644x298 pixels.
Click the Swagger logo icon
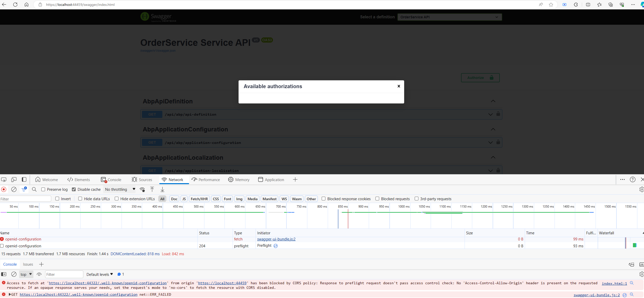tap(144, 17)
